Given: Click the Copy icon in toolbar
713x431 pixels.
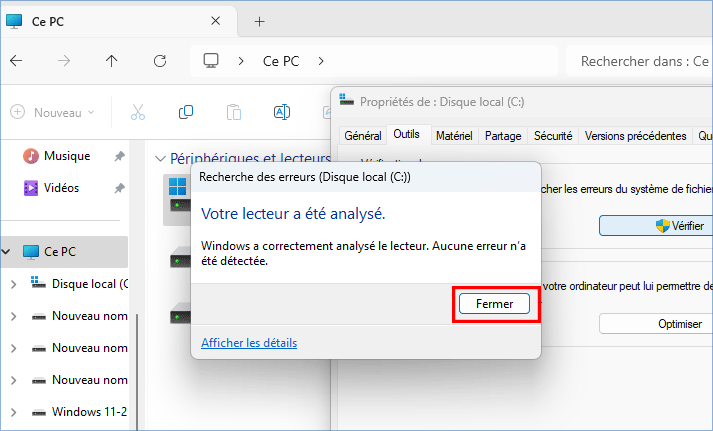Looking at the screenshot, I should [x=186, y=112].
